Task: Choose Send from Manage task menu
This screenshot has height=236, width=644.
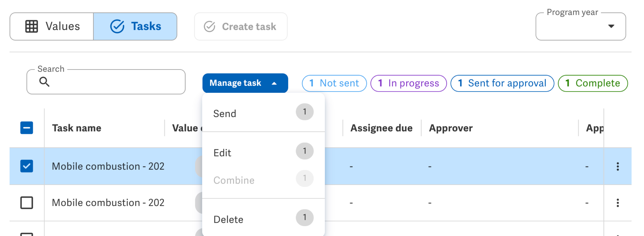Action: pos(263,113)
